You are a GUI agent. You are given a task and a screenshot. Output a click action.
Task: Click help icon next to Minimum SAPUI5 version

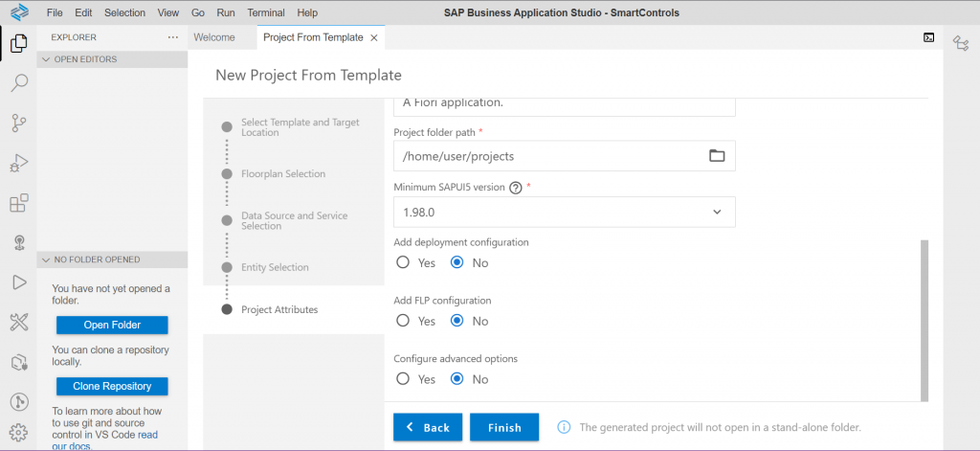tap(516, 188)
